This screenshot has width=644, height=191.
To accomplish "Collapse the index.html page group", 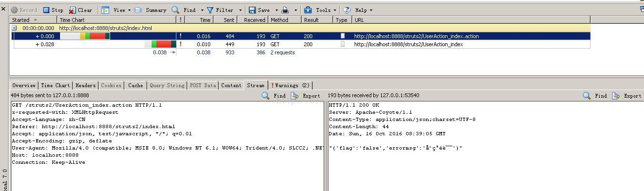I will (14, 28).
